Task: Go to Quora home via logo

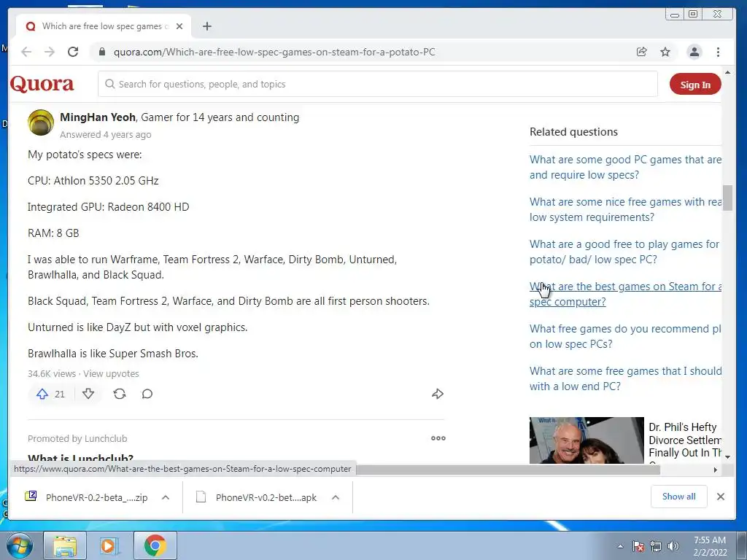Action: click(42, 84)
